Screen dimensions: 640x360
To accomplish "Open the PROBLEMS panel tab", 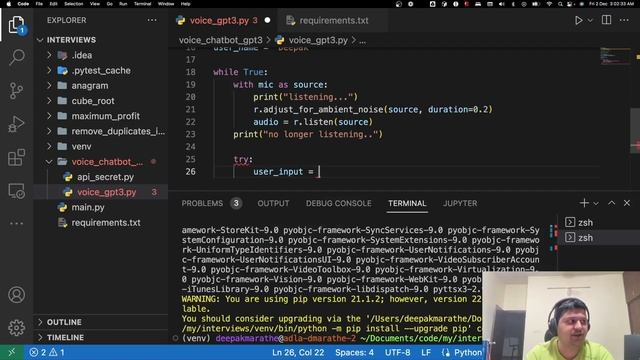I will pyautogui.click(x=211, y=203).
